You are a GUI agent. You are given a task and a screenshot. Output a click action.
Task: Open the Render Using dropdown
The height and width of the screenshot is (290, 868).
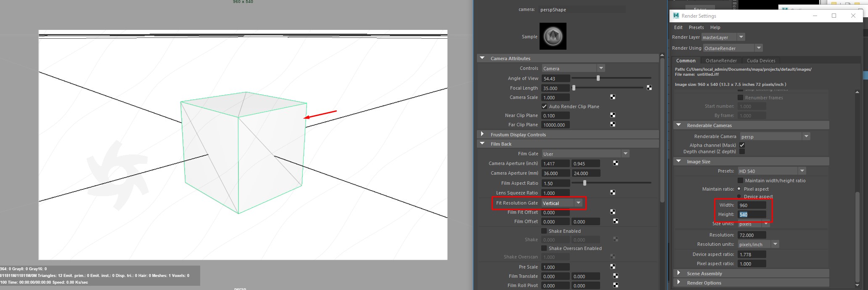(x=733, y=48)
